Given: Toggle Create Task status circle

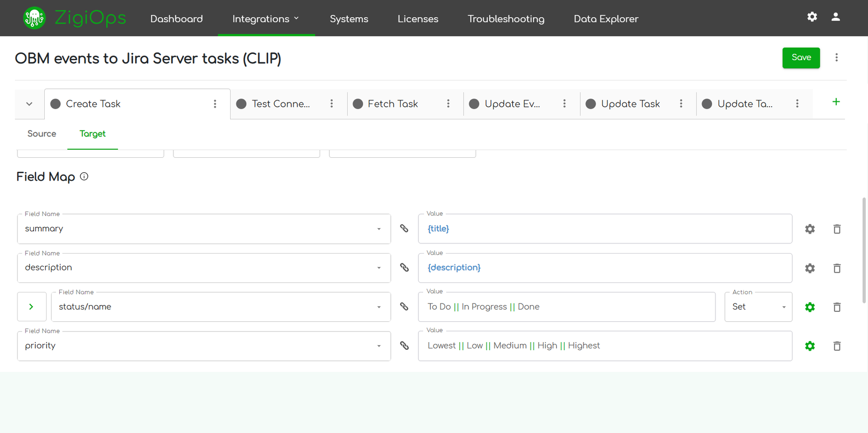Looking at the screenshot, I should coord(56,104).
